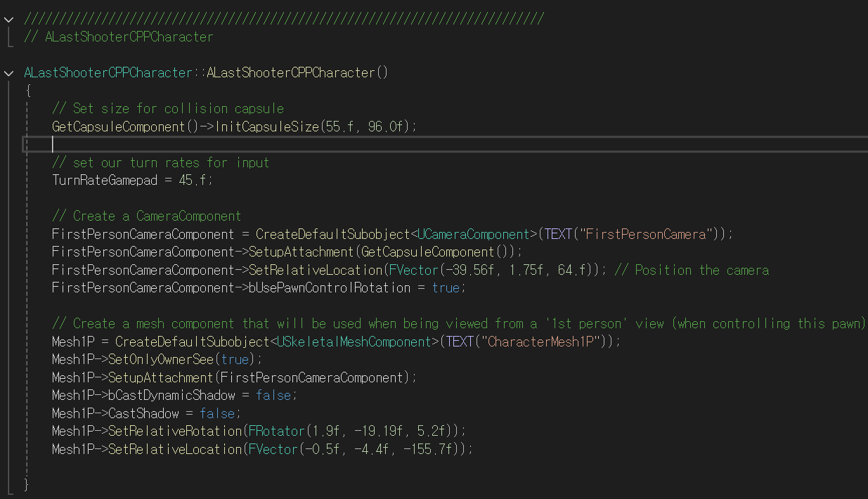868x499 pixels.
Task: Click the 45.f turn rate value
Action: pyautogui.click(x=193, y=180)
